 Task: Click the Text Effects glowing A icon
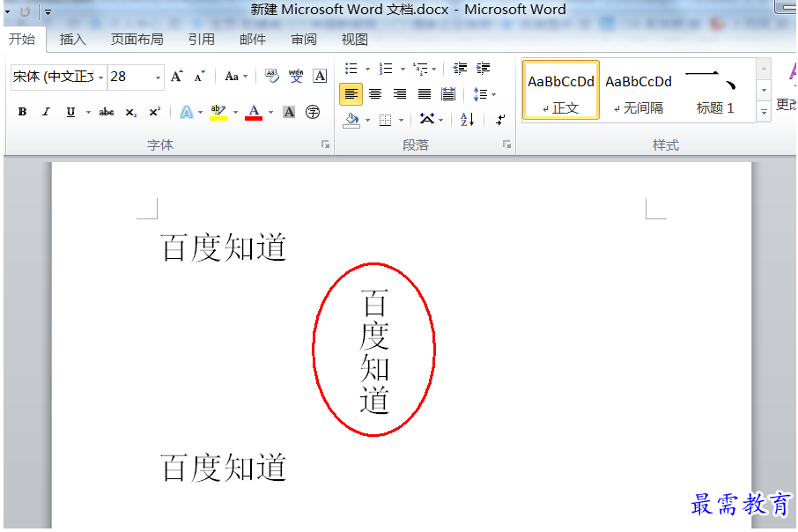tap(187, 112)
